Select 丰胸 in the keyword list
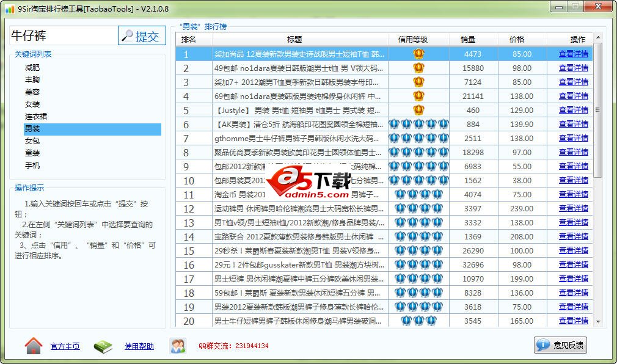 32,80
